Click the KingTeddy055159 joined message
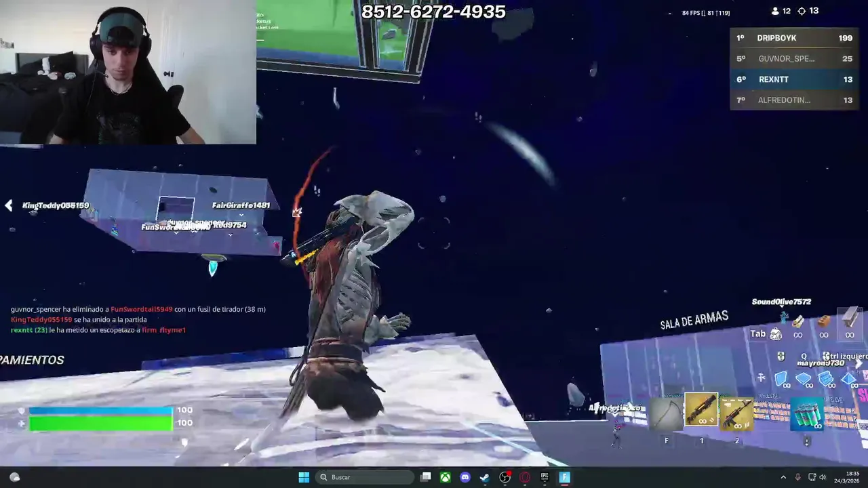868x488 pixels. pyautogui.click(x=79, y=319)
